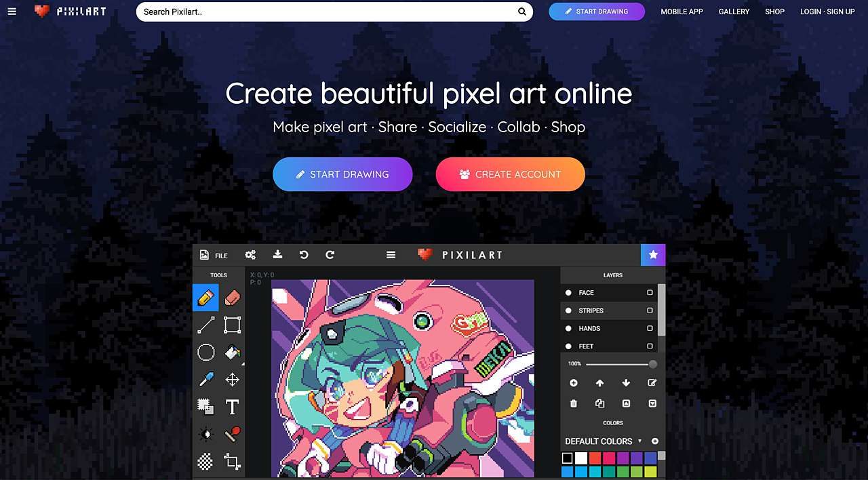
Task: Open the hamburger menu in the site header
Action: 12,12
